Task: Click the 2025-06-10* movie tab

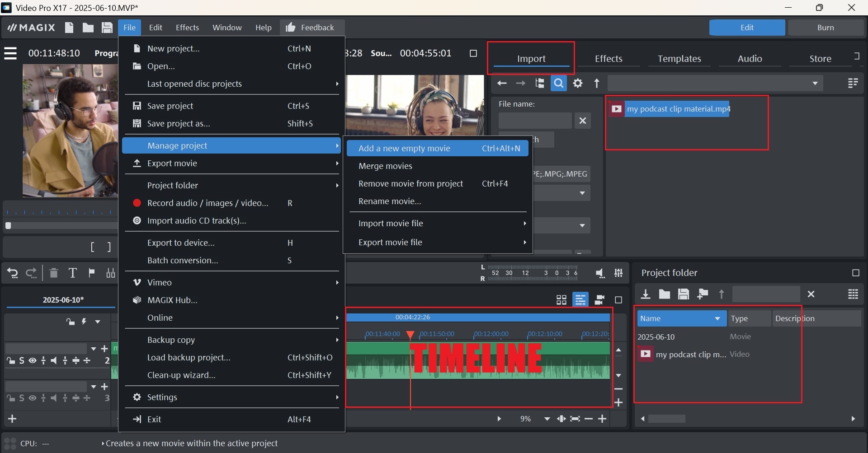Action: pos(63,300)
